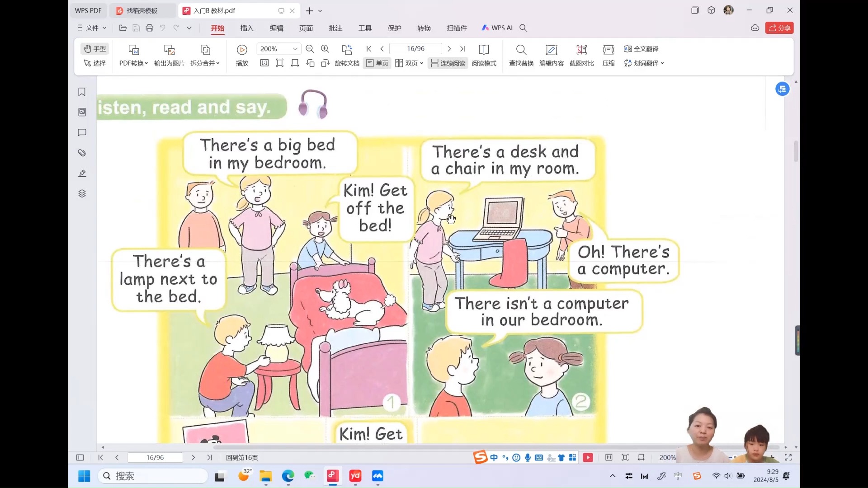Open the 200% zoom level combo box
Image resolution: width=868 pixels, height=488 pixels.
[x=278, y=49]
